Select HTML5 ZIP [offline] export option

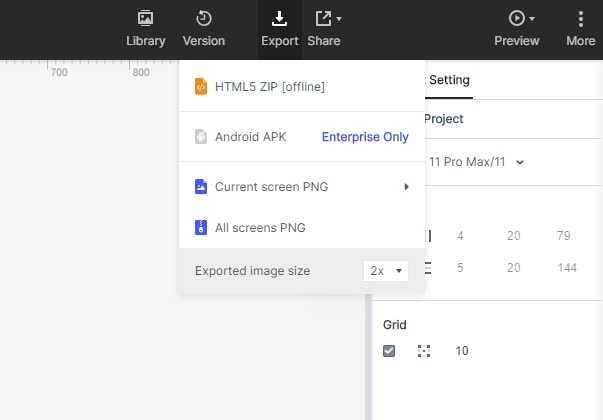(270, 87)
